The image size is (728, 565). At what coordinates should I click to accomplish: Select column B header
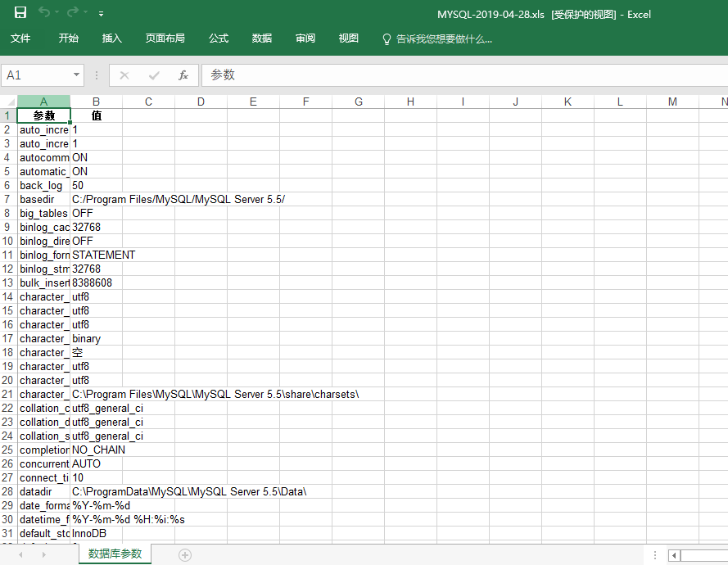click(97, 102)
